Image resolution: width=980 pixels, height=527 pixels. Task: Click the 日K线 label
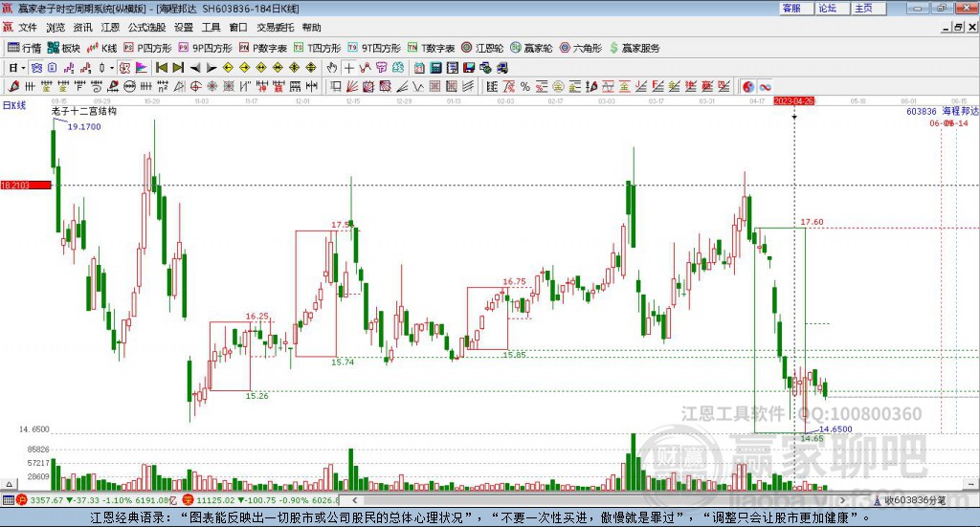(14, 105)
